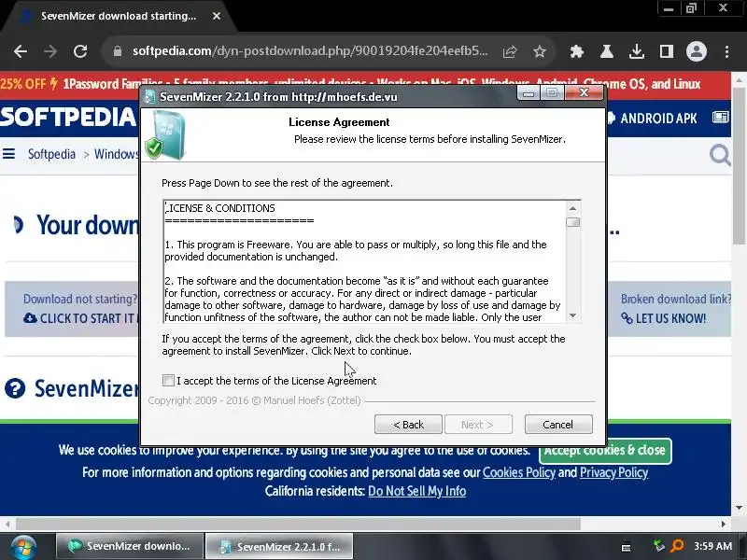
Task: Click Do Not Sell My Info link
Action: tap(416, 491)
